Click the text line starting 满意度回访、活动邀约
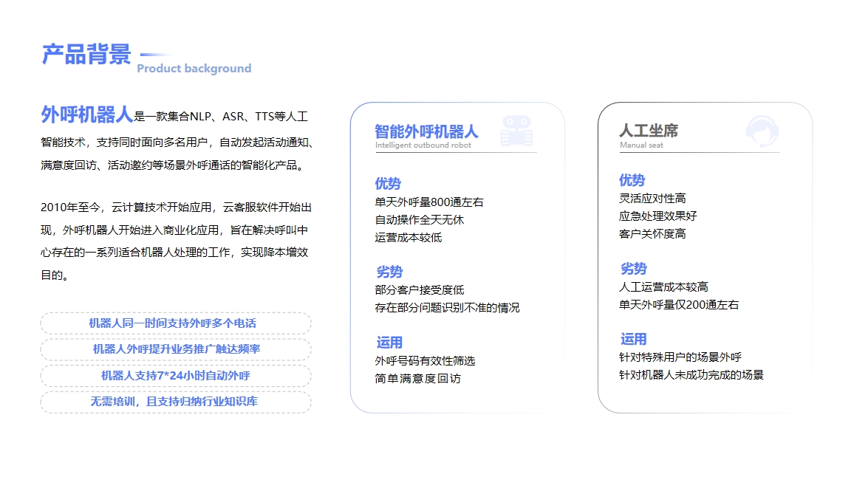 pyautogui.click(x=174, y=165)
